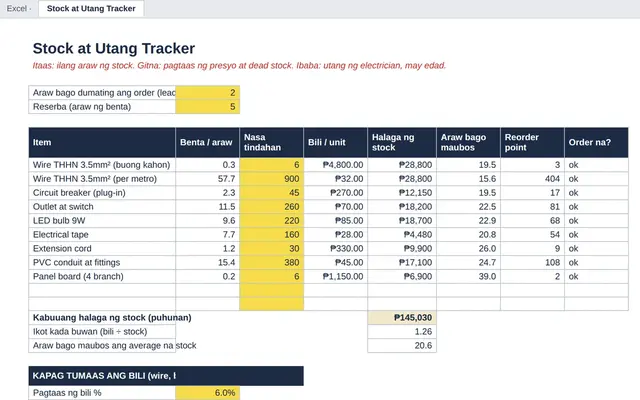The image size is (640, 400).
Task: Click the Wire THHN 3.5mm² (per metro) row label
Action: 102,179
